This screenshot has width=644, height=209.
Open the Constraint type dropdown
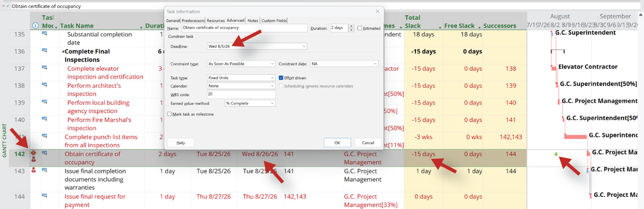point(272,64)
